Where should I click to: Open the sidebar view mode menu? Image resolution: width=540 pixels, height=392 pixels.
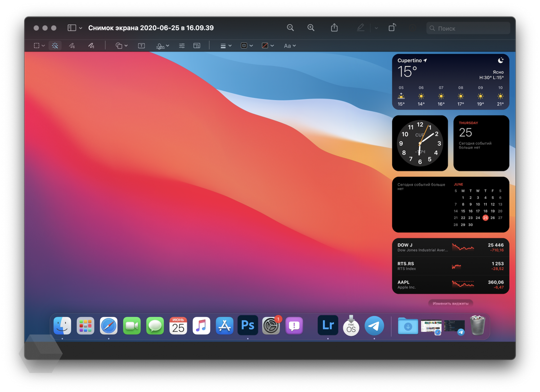click(75, 28)
